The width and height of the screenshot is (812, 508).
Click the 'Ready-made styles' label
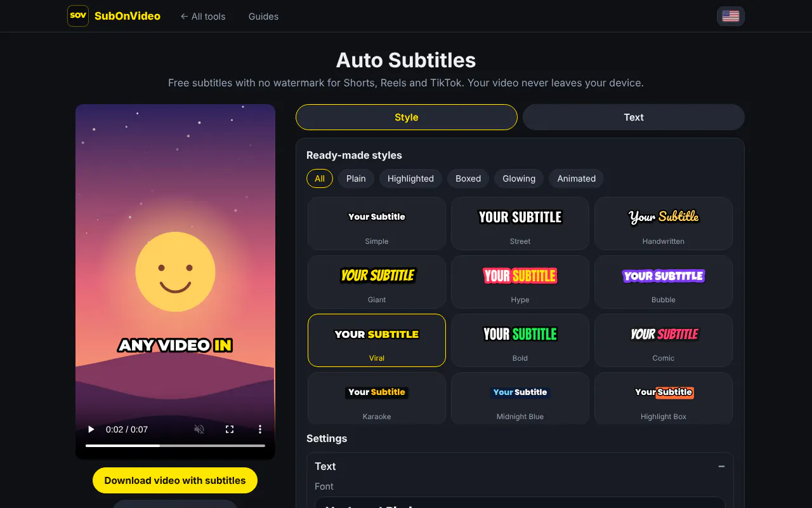point(354,155)
